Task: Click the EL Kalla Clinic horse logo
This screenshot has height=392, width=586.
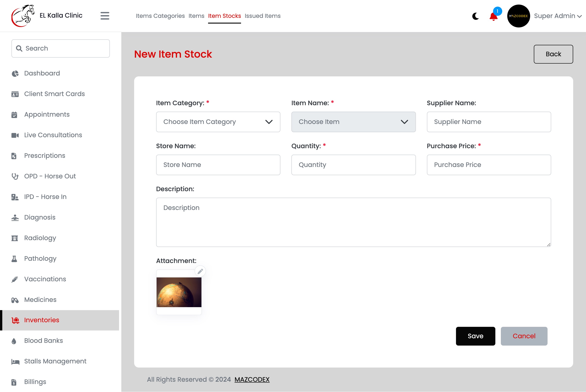Action: [23, 16]
